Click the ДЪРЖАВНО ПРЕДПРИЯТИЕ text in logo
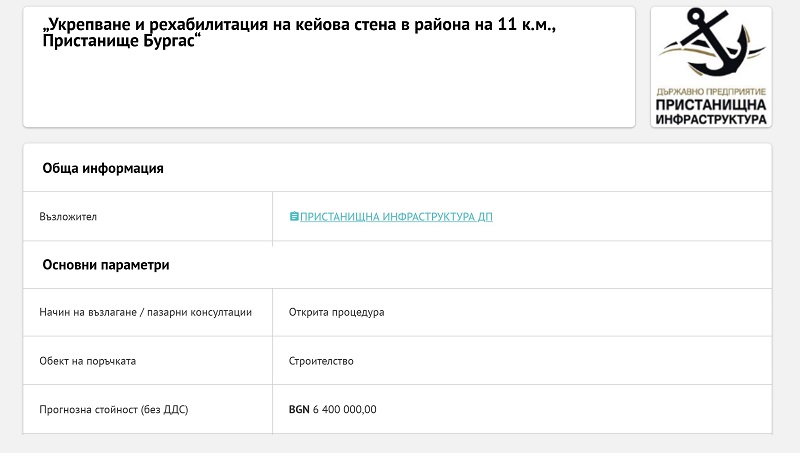The image size is (800, 453). [711, 92]
